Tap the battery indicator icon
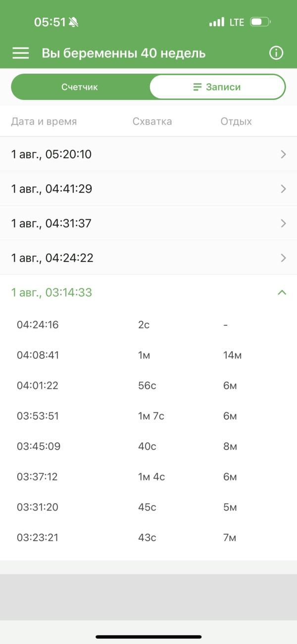 click(260, 22)
